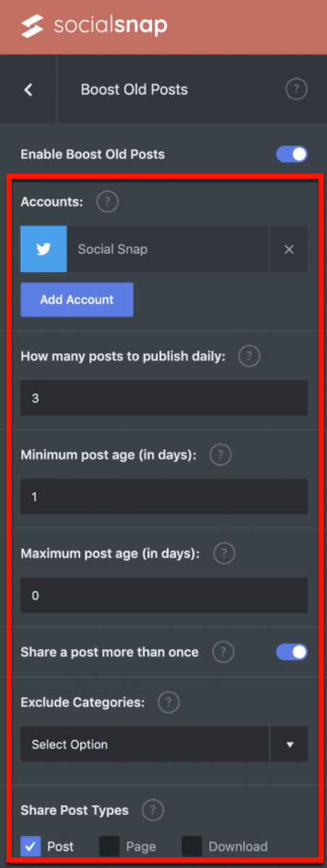327x868 pixels.
Task: Open help icon next to Boost Old Posts title
Action: pos(296,90)
